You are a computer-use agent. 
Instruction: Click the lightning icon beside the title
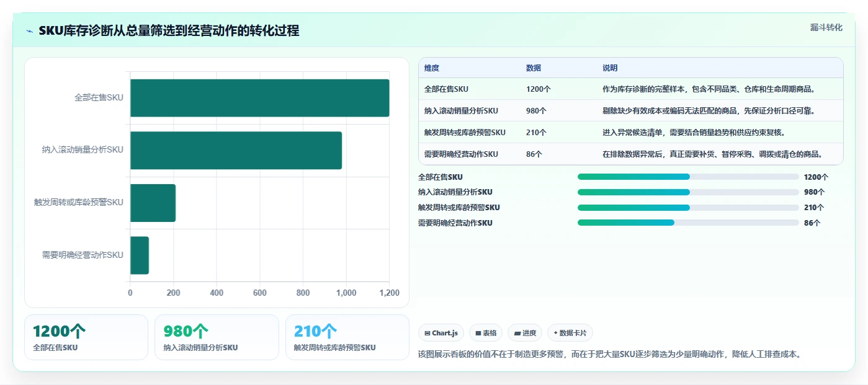[x=30, y=31]
